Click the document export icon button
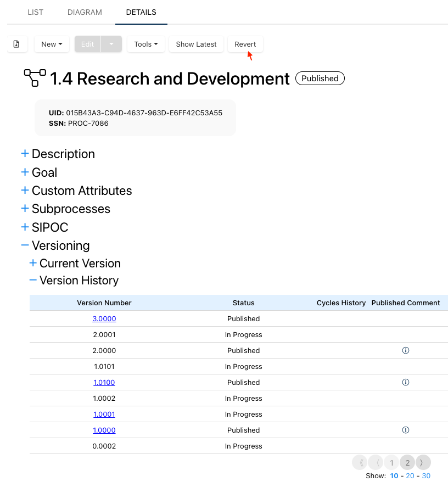448x487 pixels. point(16,44)
